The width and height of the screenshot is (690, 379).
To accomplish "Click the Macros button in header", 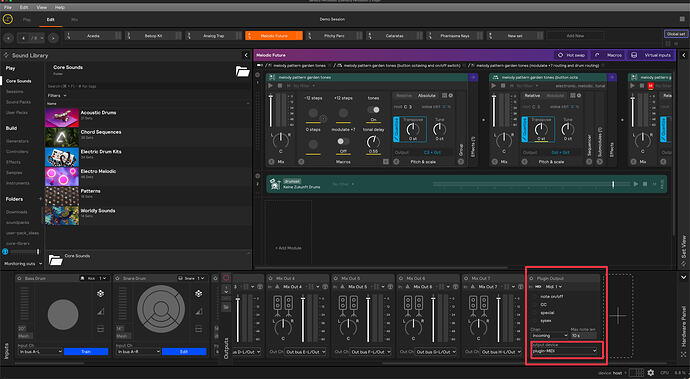I will pos(609,55).
